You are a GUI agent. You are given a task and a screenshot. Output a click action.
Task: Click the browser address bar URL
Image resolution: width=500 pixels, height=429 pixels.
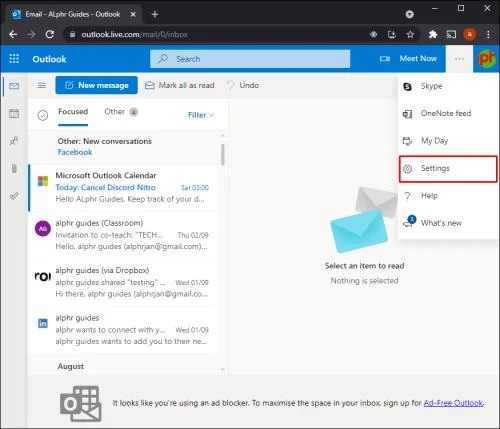point(135,34)
